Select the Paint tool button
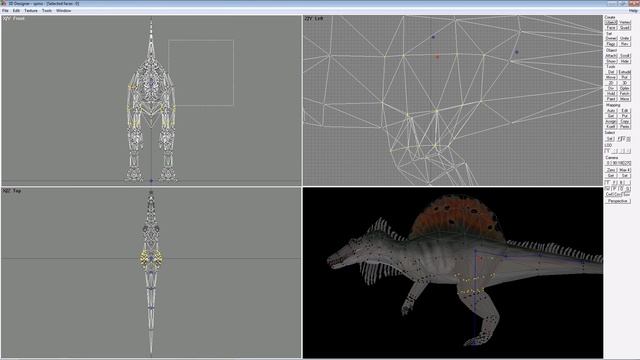The height and width of the screenshot is (360, 640). (x=611, y=99)
